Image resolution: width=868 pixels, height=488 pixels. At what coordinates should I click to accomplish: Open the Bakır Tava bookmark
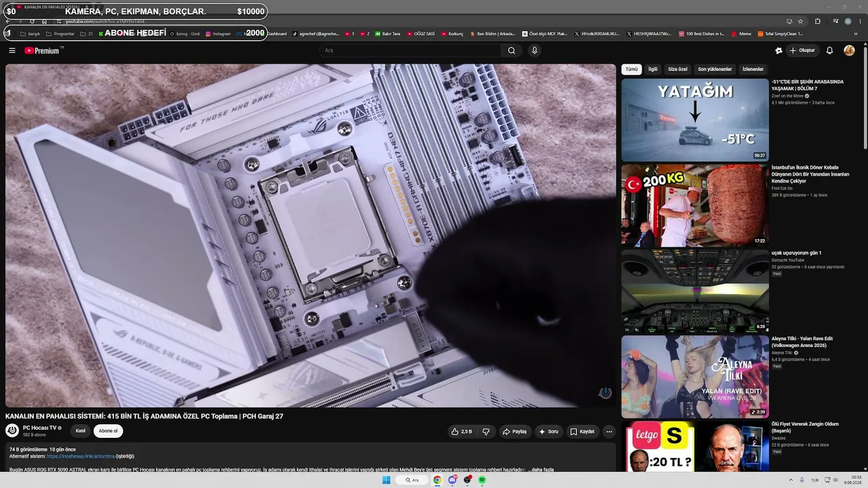[x=388, y=33]
